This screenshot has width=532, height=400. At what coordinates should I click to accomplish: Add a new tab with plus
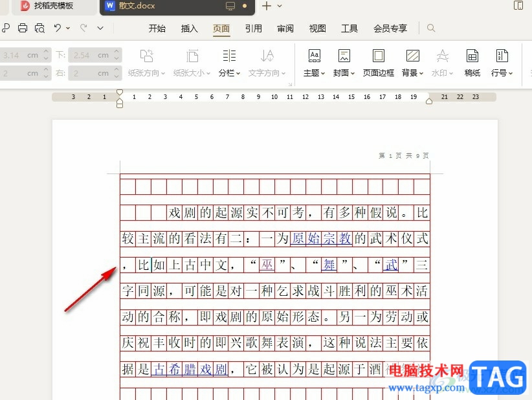[x=267, y=6]
